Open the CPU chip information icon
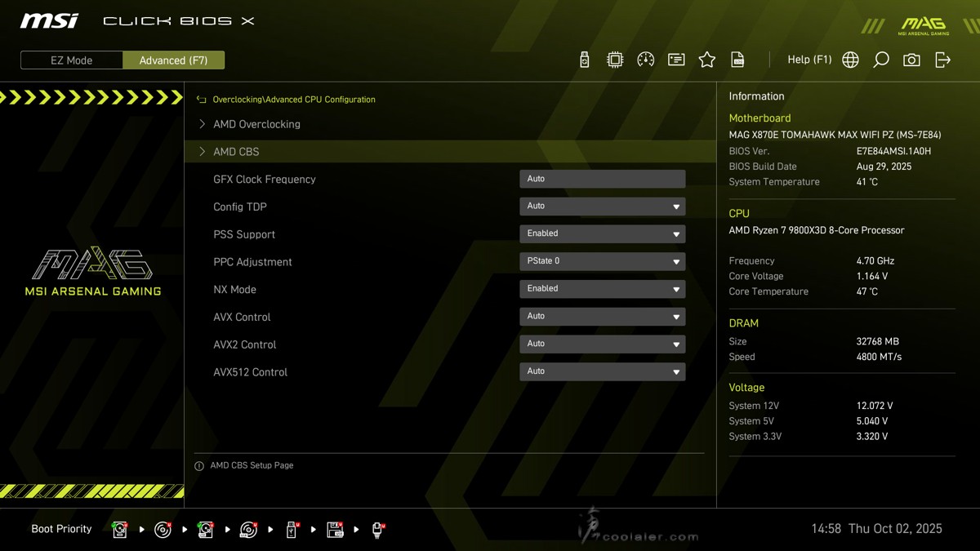Image resolution: width=980 pixels, height=551 pixels. [615, 60]
